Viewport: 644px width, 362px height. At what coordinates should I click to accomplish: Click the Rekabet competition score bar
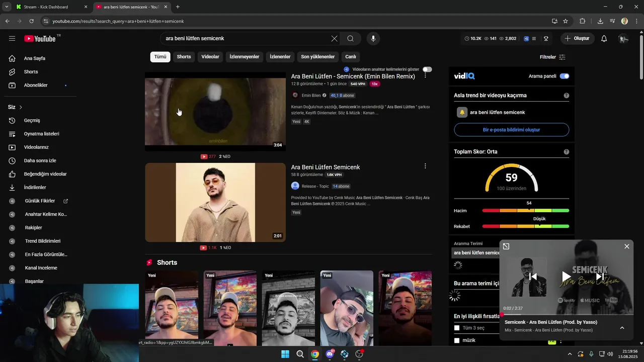525,227
